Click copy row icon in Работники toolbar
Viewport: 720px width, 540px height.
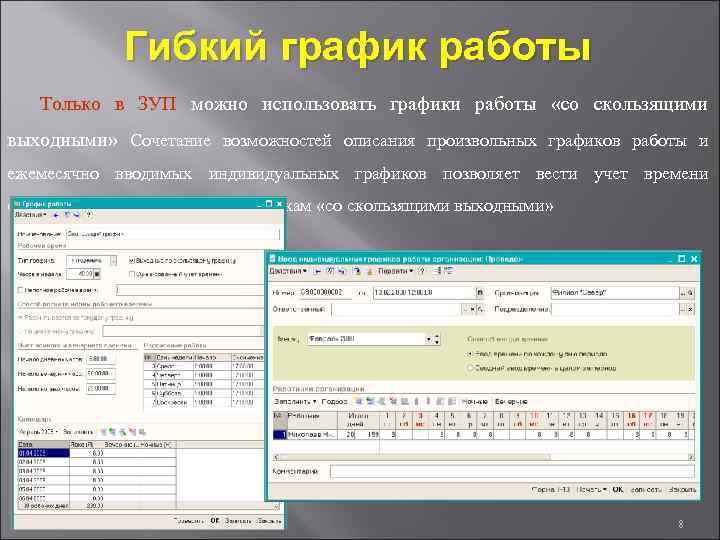pos(370,401)
